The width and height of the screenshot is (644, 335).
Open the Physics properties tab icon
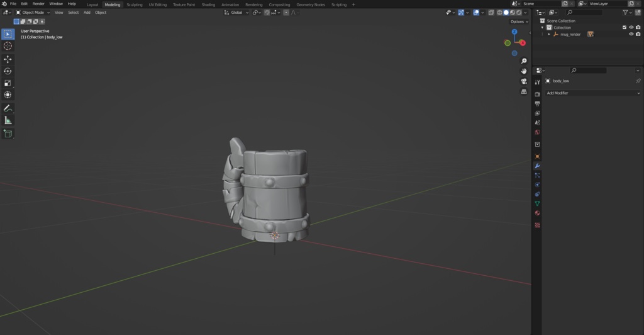coord(537,185)
